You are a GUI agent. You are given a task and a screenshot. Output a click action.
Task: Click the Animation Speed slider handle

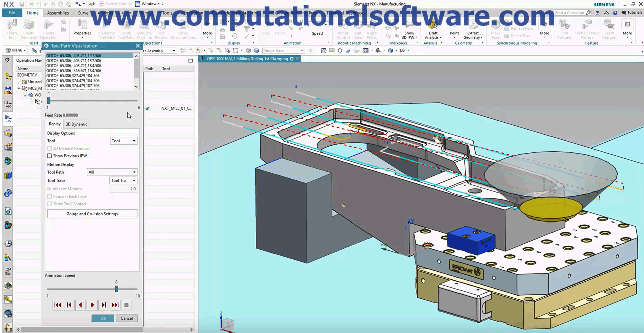[x=116, y=289]
